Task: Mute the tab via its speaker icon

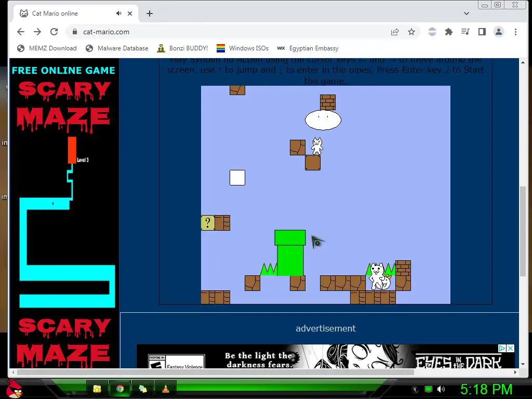Action: coord(118,13)
